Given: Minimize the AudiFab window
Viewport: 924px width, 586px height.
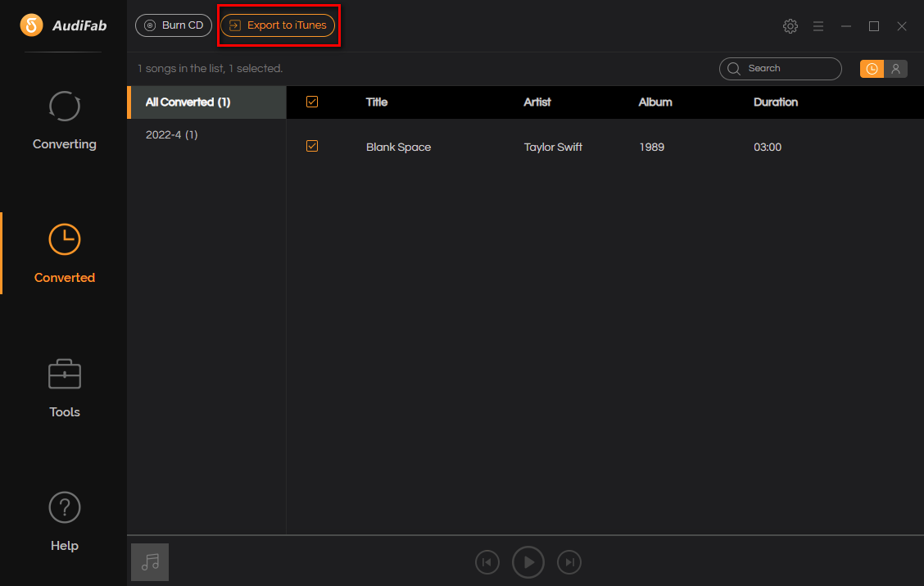Looking at the screenshot, I should 845,26.
